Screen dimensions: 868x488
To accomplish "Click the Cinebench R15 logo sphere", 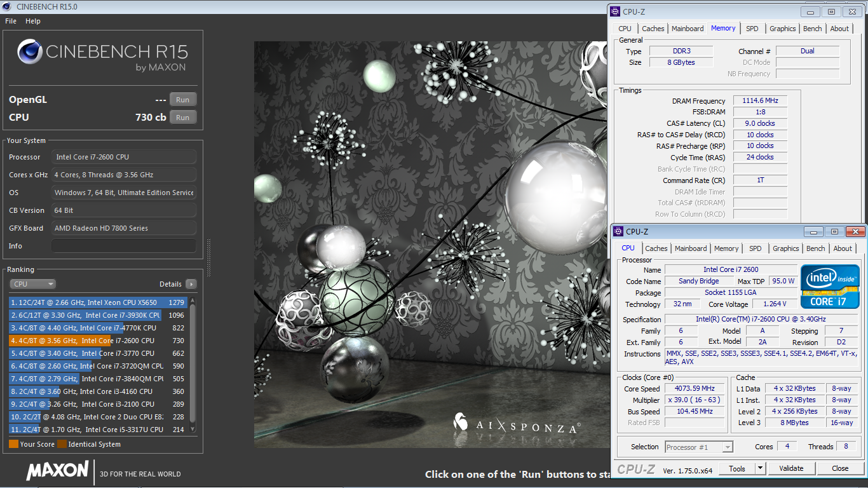I will point(29,53).
